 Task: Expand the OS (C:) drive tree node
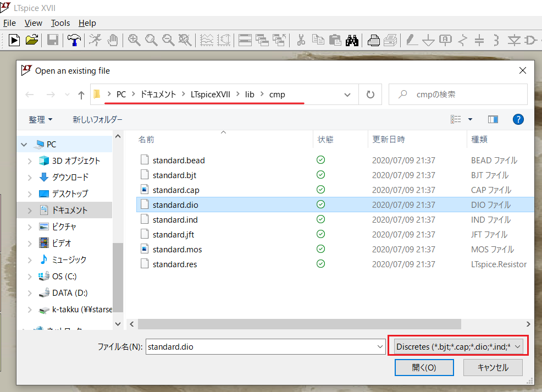point(30,276)
